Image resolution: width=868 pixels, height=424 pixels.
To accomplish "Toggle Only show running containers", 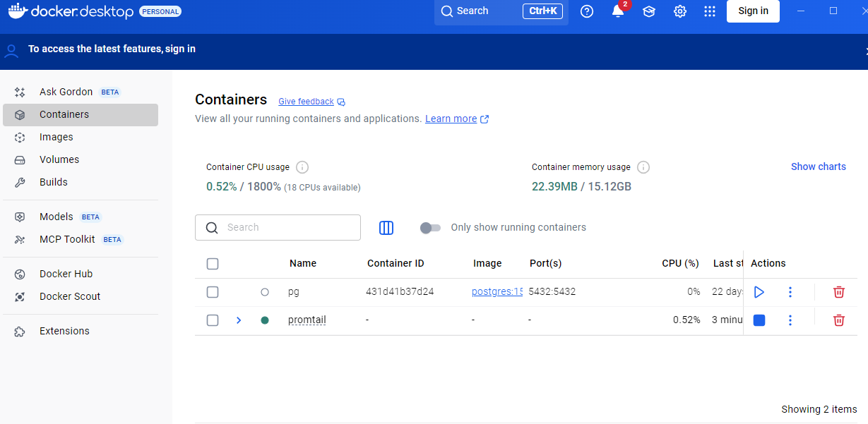I will [x=430, y=228].
